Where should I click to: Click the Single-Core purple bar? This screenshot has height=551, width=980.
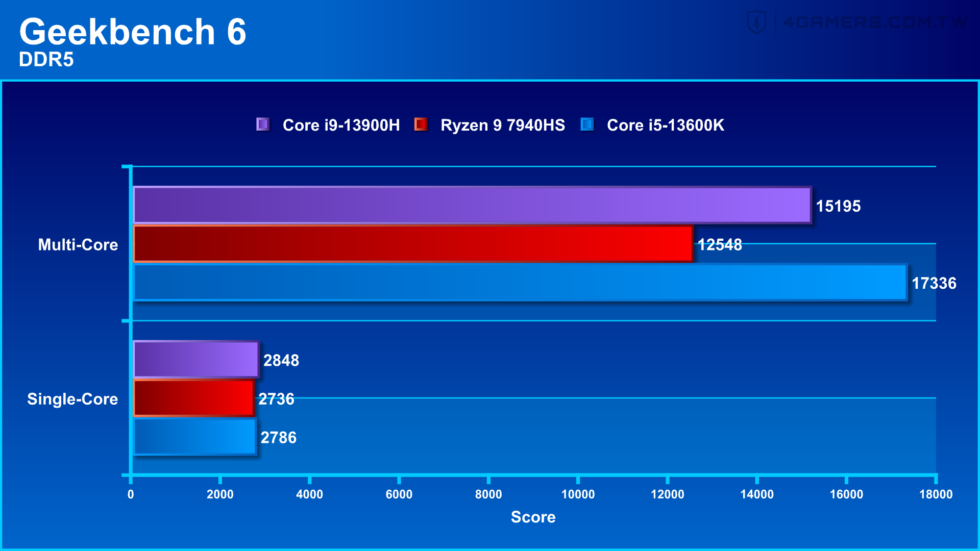pyautogui.click(x=196, y=359)
